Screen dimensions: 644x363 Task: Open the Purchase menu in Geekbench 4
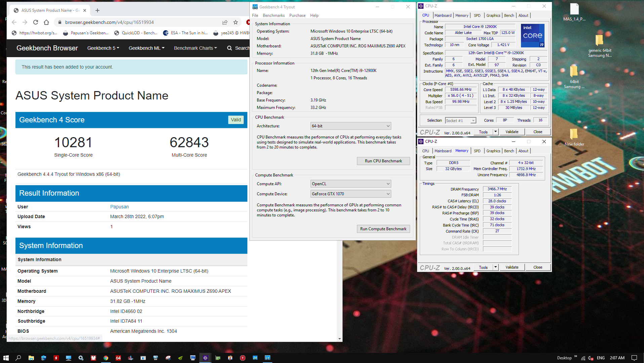click(297, 15)
